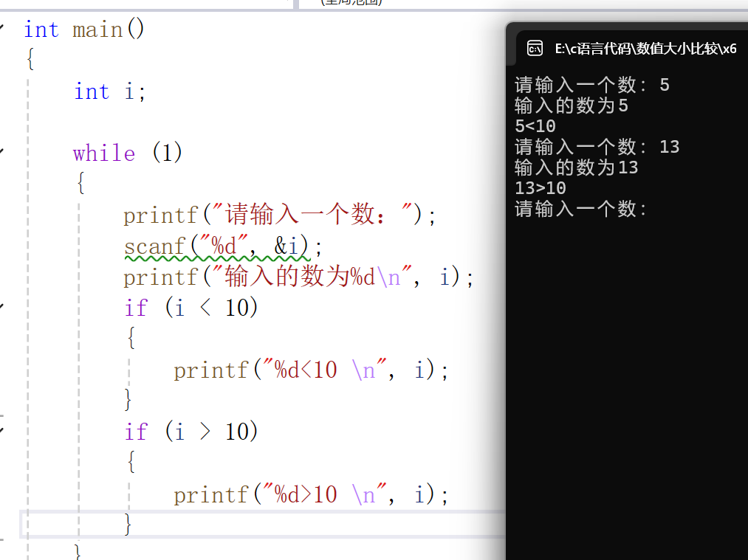The height and width of the screenshot is (560, 748).
Task: Click the 'int i;' variable declaration
Action: pos(110,91)
